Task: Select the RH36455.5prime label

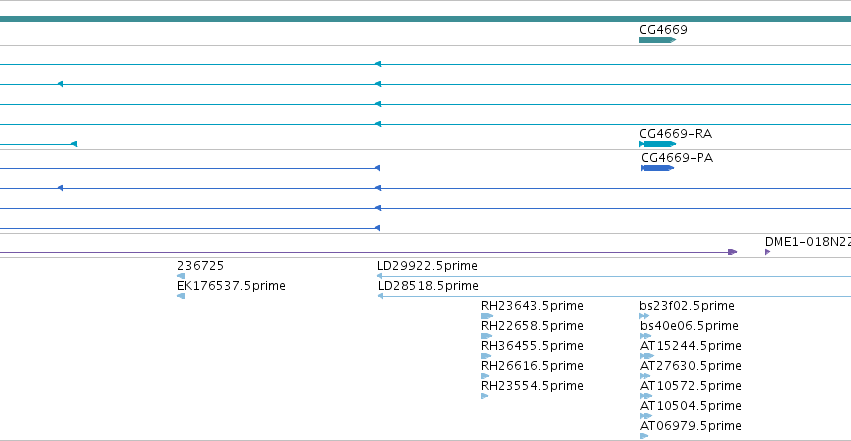Action: pyautogui.click(x=532, y=346)
